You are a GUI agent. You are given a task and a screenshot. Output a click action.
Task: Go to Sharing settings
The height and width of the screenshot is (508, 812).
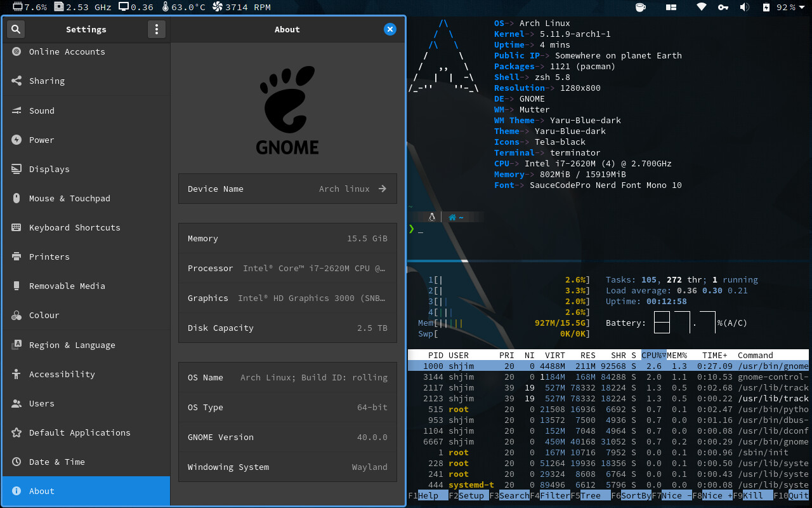[x=86, y=81]
